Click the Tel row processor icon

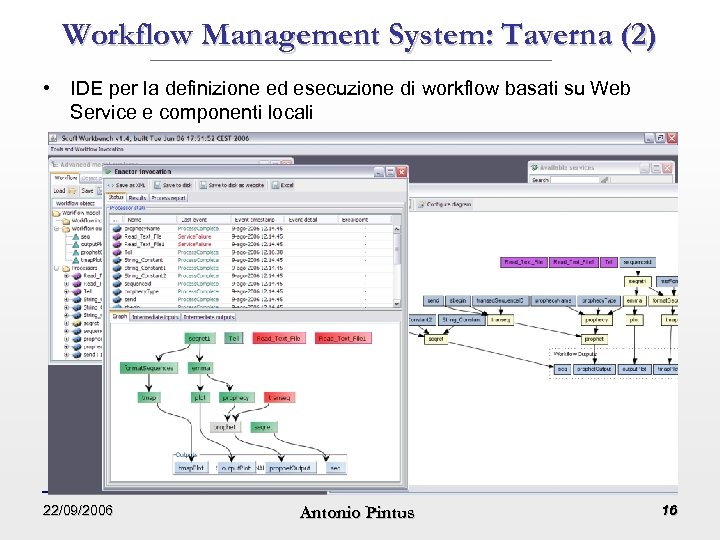pos(117,252)
